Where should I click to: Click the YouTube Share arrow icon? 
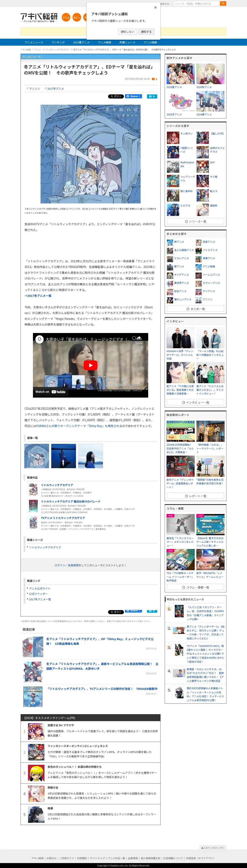pyautogui.click(x=139, y=338)
